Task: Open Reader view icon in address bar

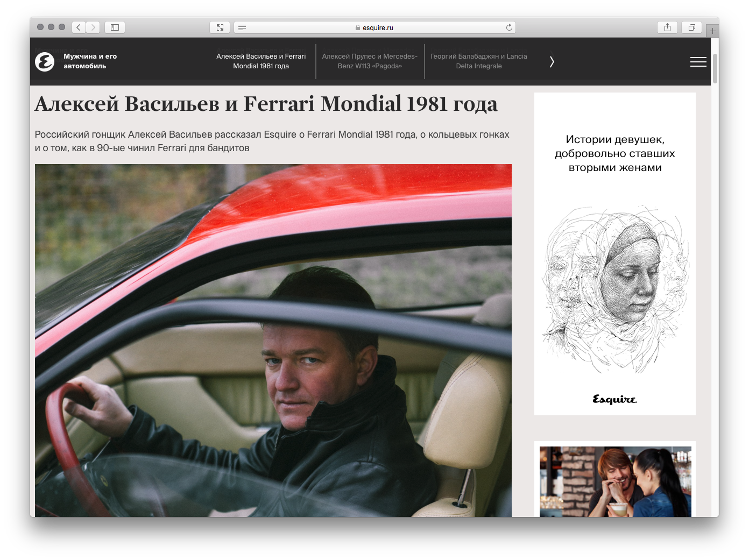Action: pyautogui.click(x=242, y=27)
